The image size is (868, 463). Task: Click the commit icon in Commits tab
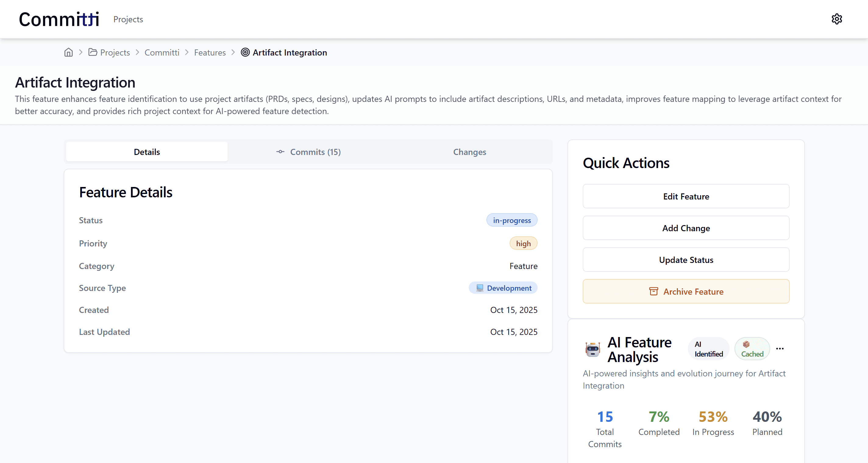tap(280, 152)
